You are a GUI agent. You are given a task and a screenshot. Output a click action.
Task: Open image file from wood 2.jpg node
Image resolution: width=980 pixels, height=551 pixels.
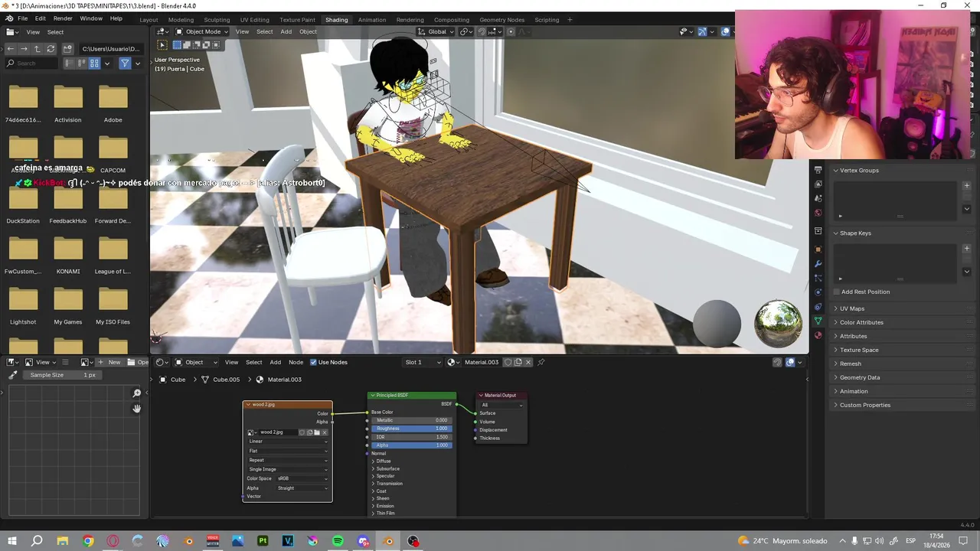(x=317, y=432)
